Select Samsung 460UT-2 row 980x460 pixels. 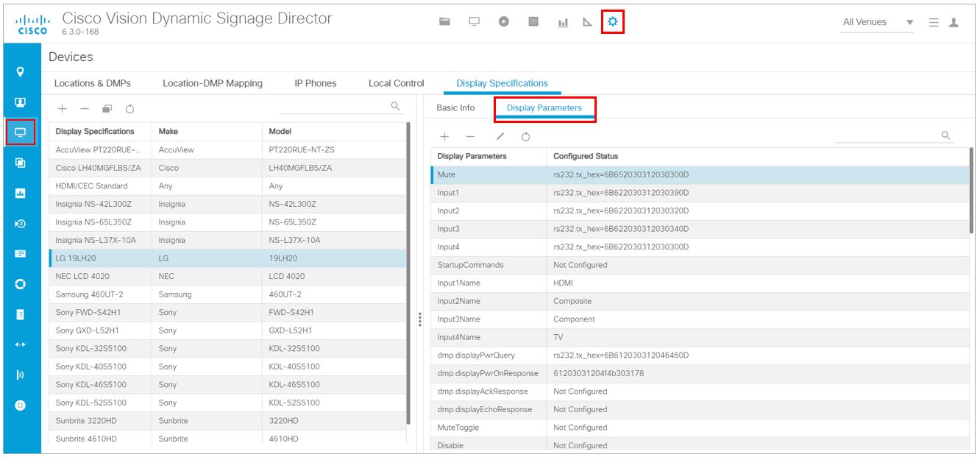227,294
